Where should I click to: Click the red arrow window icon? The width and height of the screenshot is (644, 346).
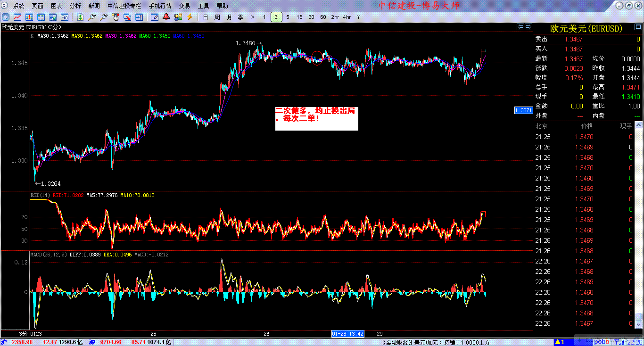(127, 17)
